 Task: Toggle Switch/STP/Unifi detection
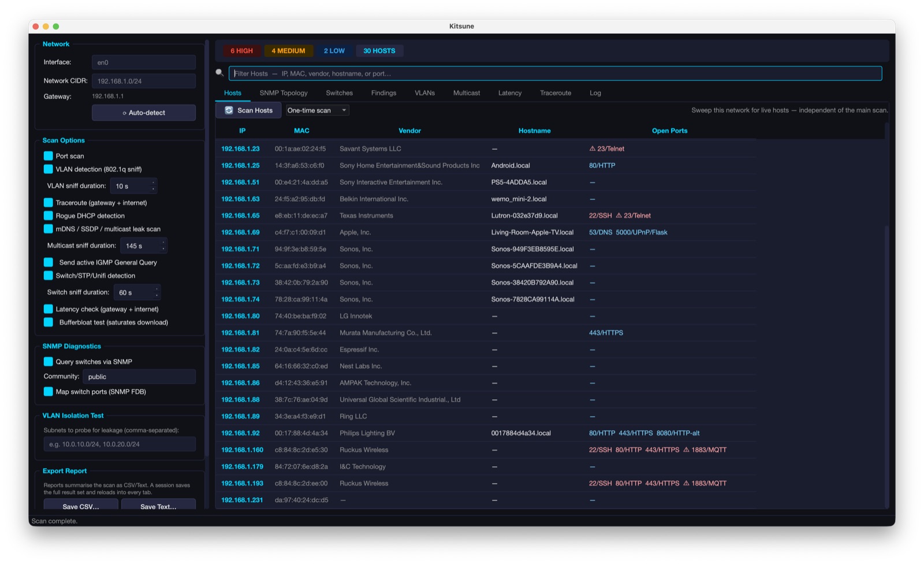(49, 276)
